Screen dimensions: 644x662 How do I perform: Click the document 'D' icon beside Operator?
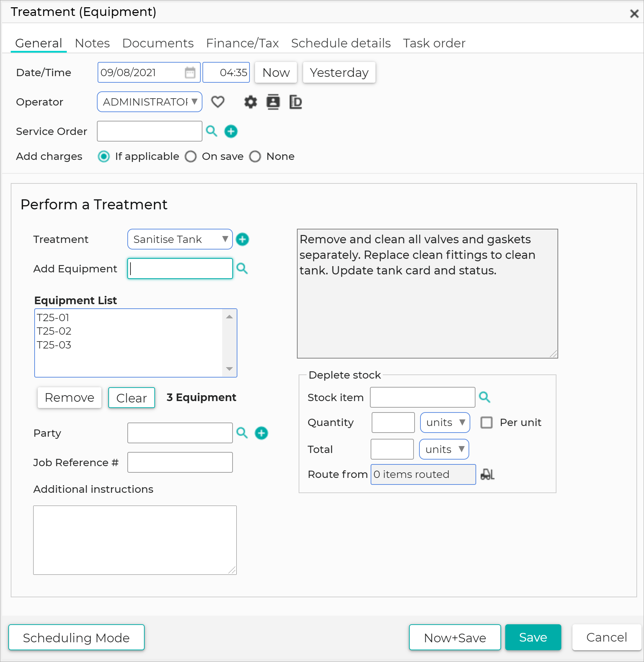click(x=296, y=102)
